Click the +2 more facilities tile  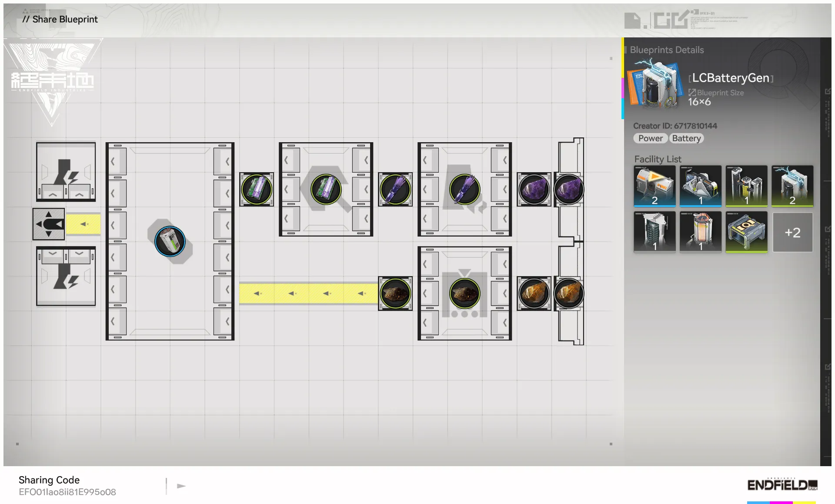(792, 232)
